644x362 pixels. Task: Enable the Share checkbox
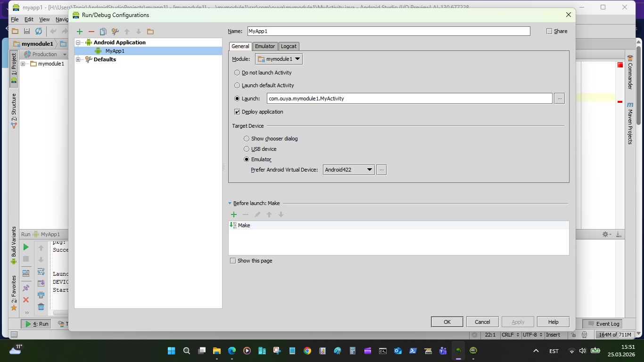click(x=549, y=31)
